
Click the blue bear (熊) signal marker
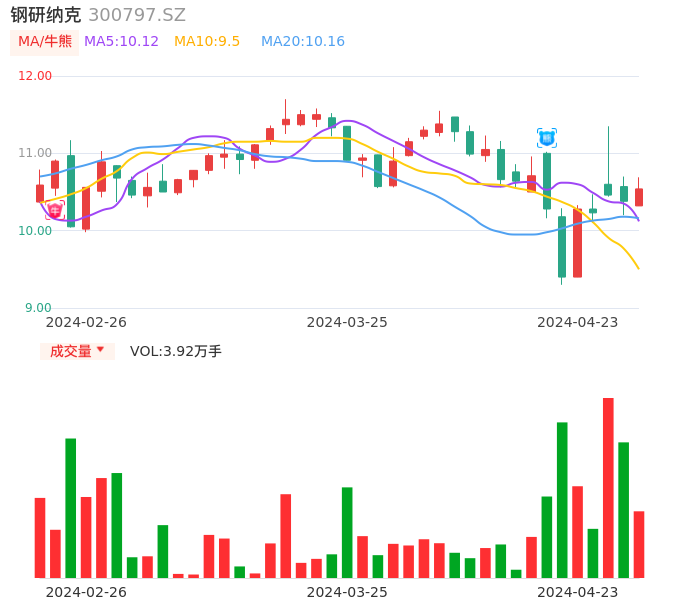click(546, 138)
